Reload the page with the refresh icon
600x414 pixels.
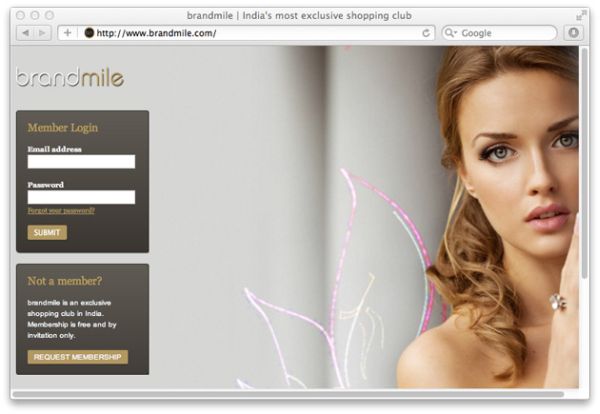pos(426,33)
